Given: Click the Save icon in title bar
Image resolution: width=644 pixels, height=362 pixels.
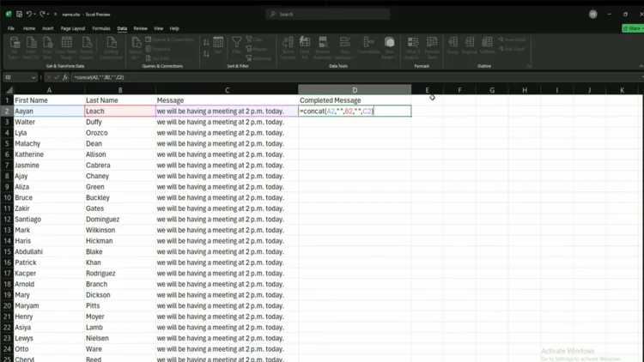Looking at the screenshot, I should [x=19, y=14].
